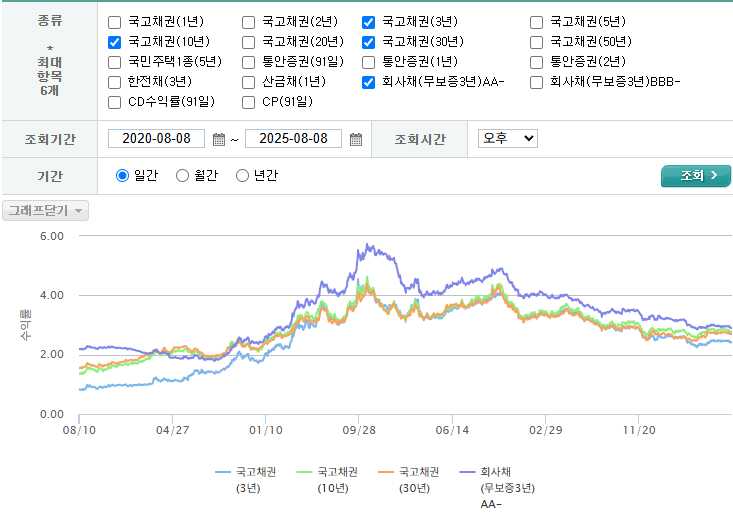The image size is (733, 523).
Task: Click the 국고채권(30년) orange legend marker
Action: (385, 471)
